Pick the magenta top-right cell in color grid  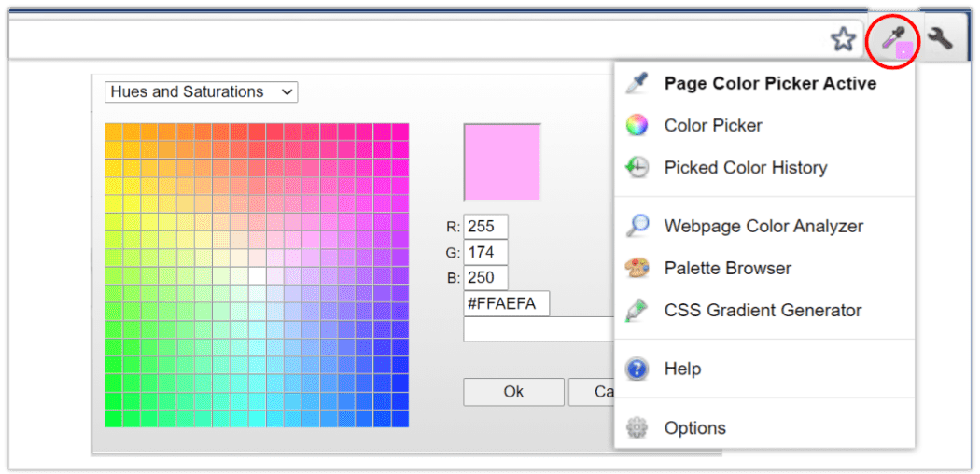click(x=400, y=132)
